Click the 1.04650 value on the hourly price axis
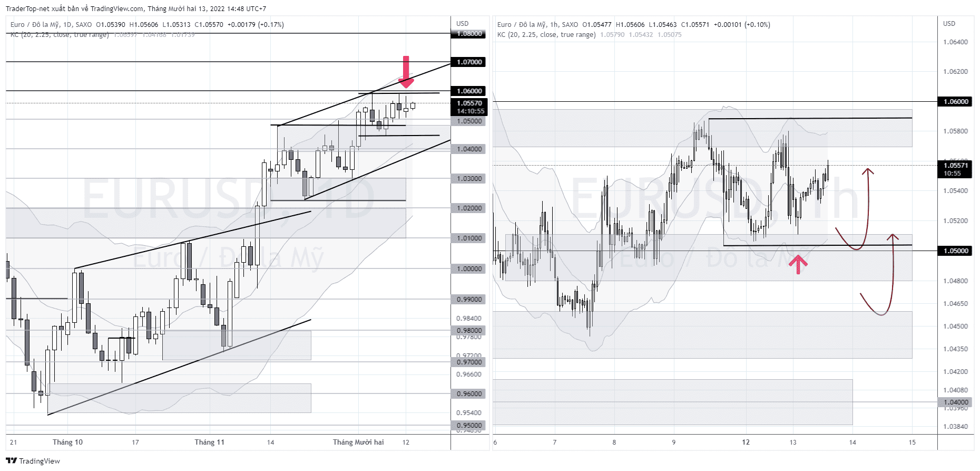Viewport: 980px width, 471px height. [955, 304]
